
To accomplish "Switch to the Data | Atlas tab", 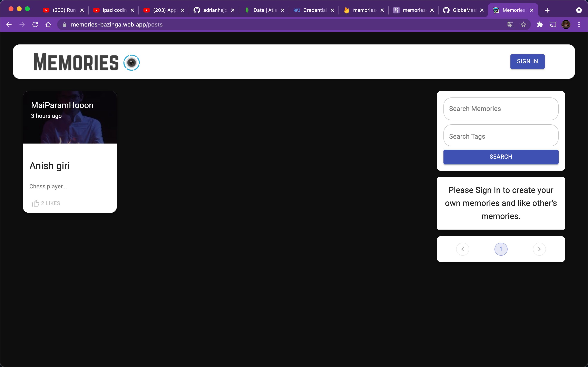I will point(262,10).
